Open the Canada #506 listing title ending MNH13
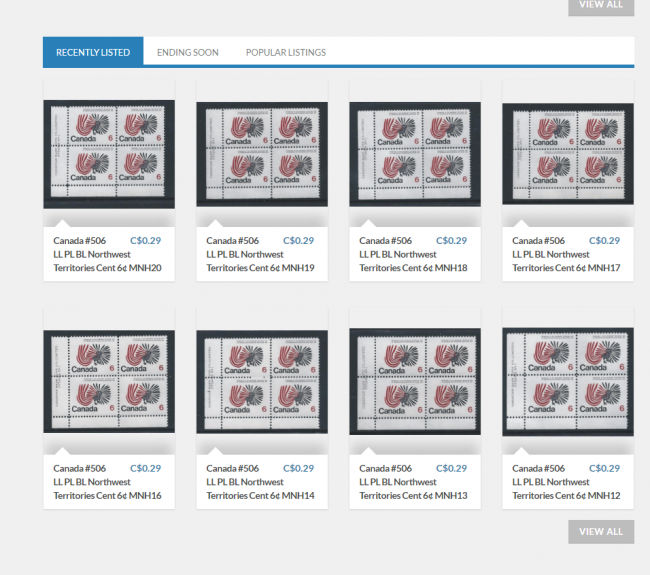This screenshot has height=575, width=650. pyautogui.click(x=413, y=482)
